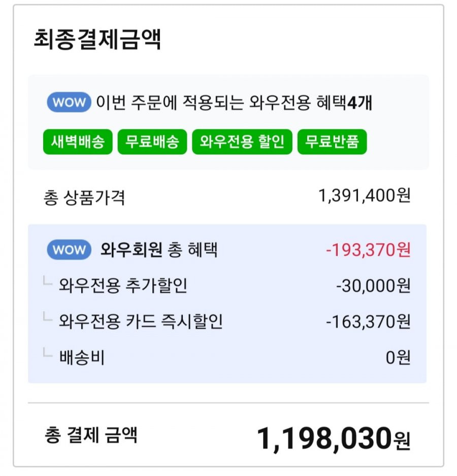Select the 와우전용 카드 즉시할인 line item
Screen dimensions: 457x476
click(x=141, y=322)
